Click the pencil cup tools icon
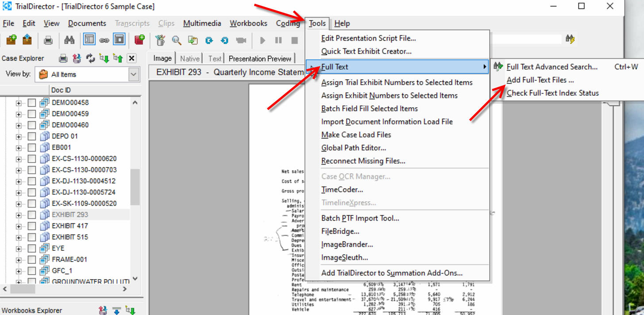This screenshot has height=315, width=644. coord(160,40)
